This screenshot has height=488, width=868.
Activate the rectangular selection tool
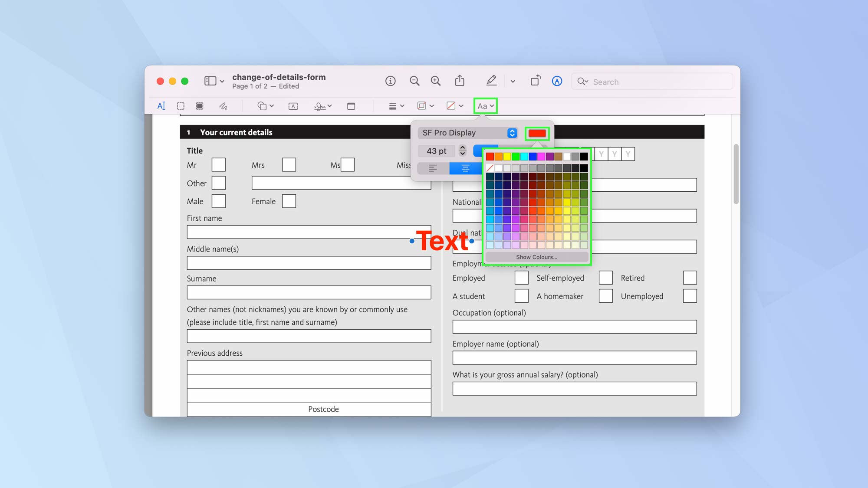point(180,106)
